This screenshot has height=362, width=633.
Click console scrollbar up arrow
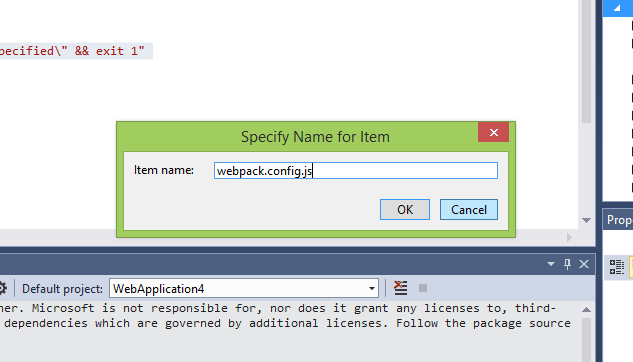coord(587,310)
